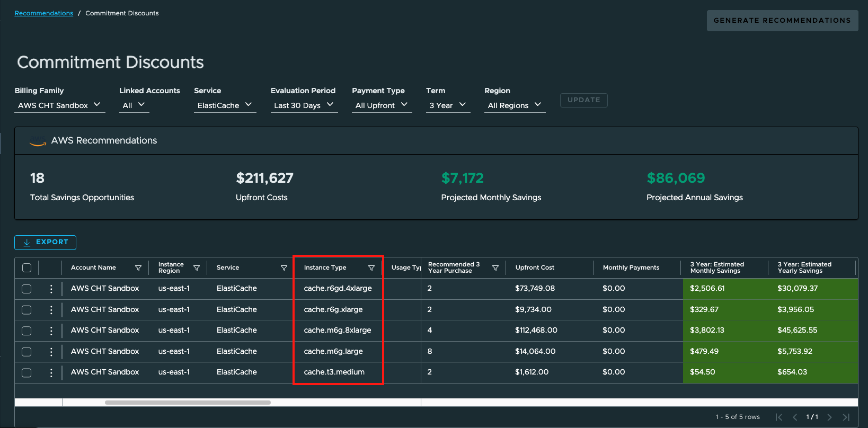868x428 pixels.
Task: Go to the last page
Action: 846,417
